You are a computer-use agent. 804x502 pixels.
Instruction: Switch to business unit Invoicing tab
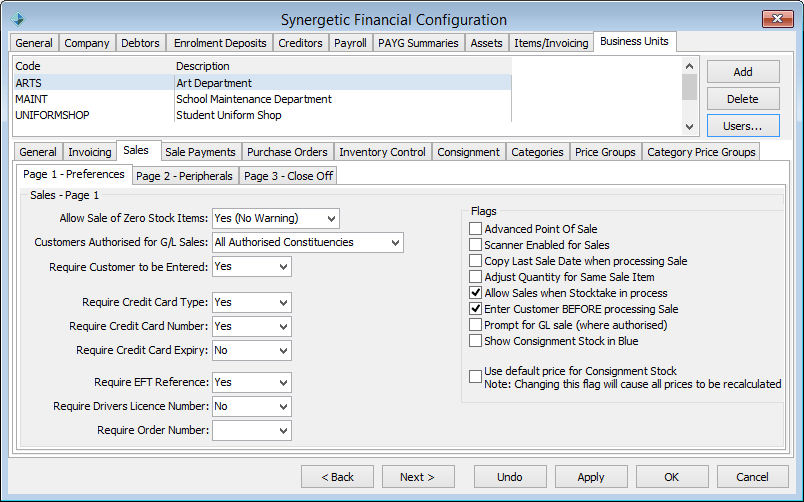click(x=90, y=152)
